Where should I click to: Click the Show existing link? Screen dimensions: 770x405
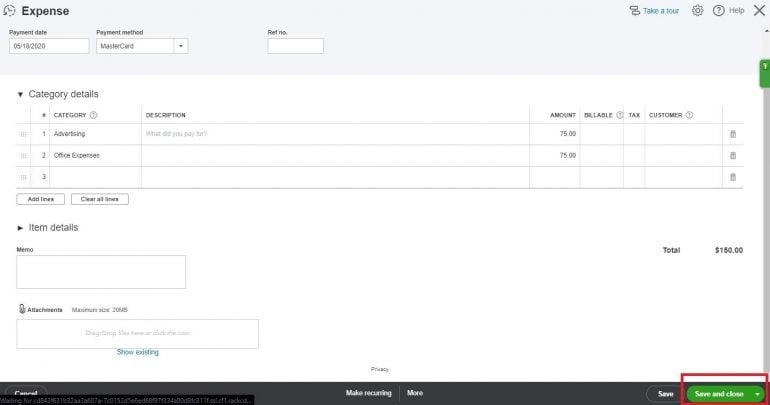click(x=137, y=352)
